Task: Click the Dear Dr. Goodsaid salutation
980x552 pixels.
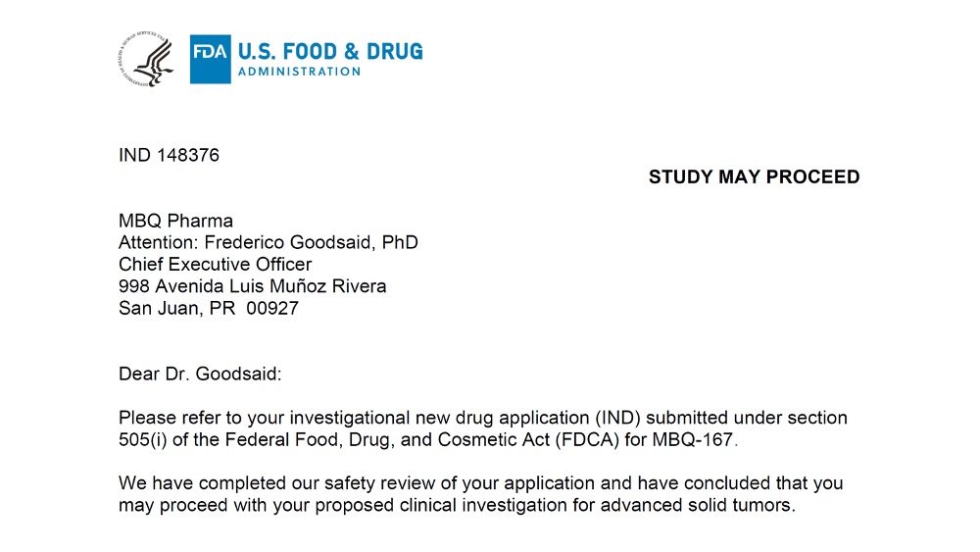Action: click(200, 374)
